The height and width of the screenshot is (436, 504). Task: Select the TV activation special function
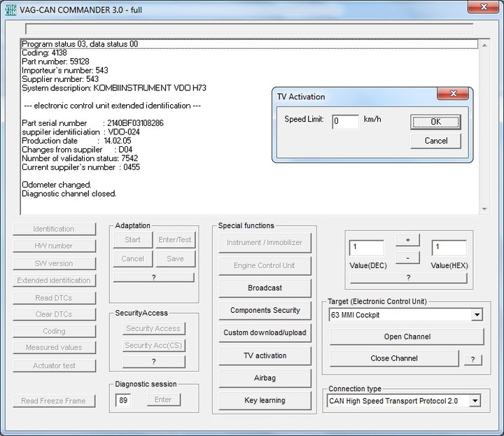pyautogui.click(x=265, y=356)
